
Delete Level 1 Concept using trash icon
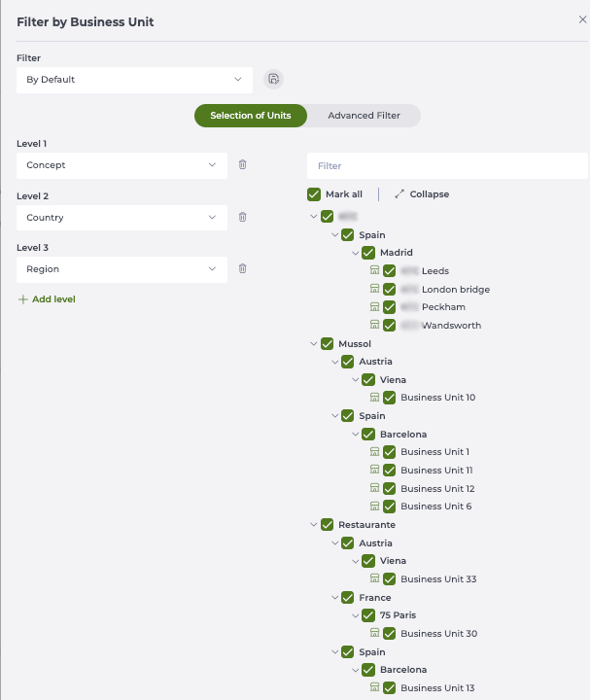pyautogui.click(x=243, y=165)
